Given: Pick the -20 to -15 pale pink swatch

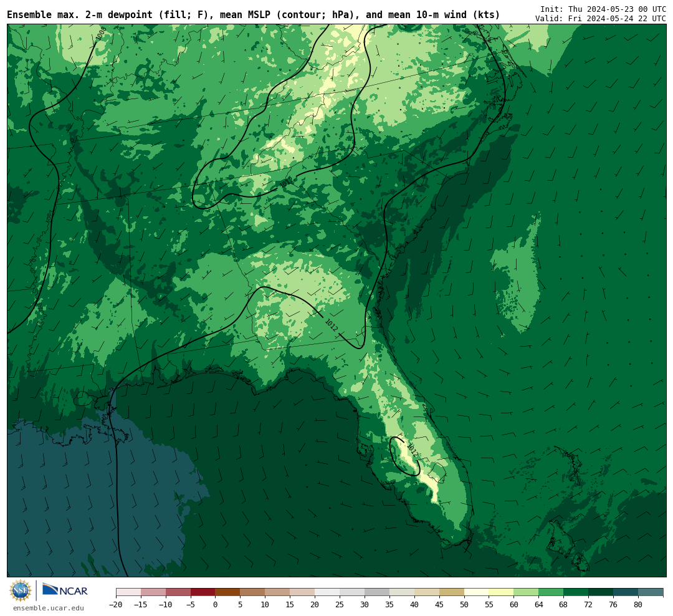Looking at the screenshot, I should 128,592.
